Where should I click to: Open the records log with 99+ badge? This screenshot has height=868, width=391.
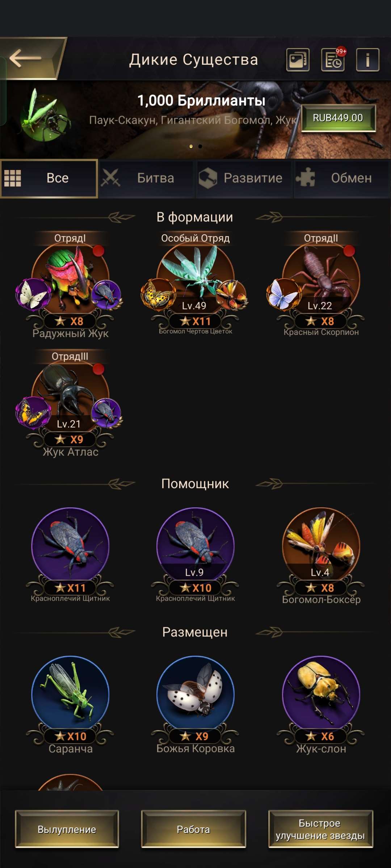pyautogui.click(x=333, y=60)
